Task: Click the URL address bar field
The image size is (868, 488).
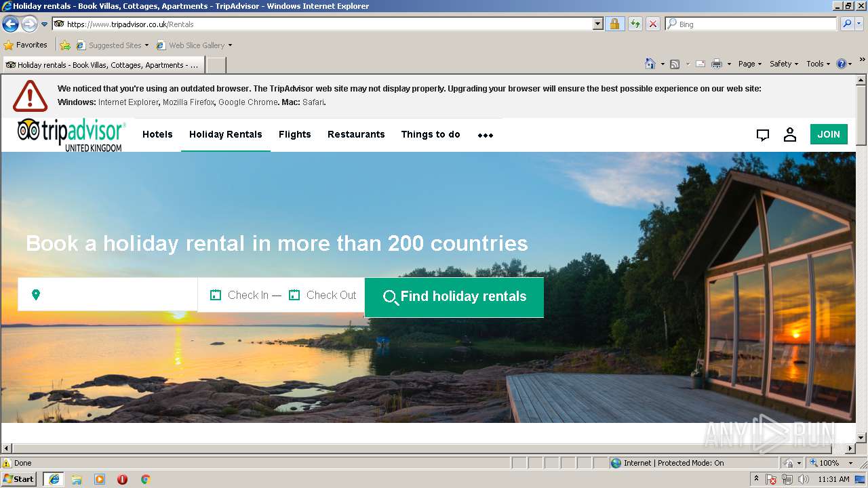Action: pyautogui.click(x=322, y=24)
